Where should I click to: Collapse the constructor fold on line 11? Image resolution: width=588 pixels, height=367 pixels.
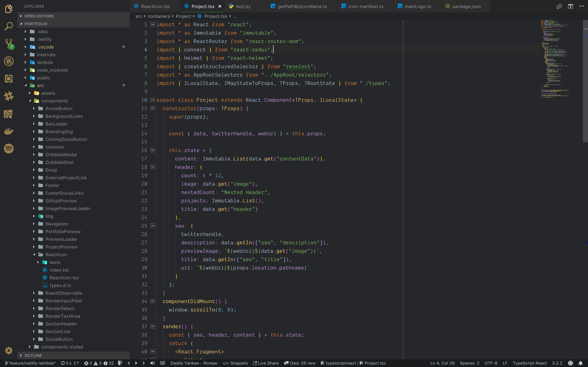point(153,108)
